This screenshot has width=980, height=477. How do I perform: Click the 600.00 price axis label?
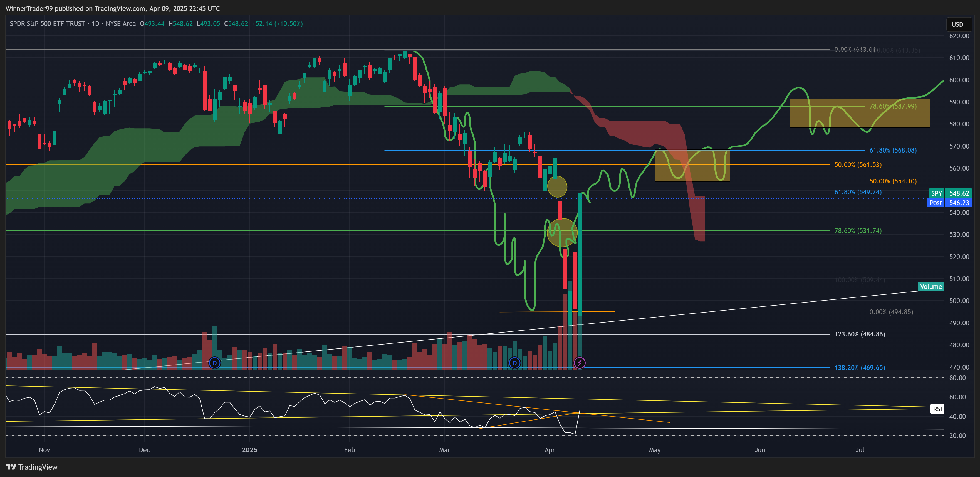[959, 80]
